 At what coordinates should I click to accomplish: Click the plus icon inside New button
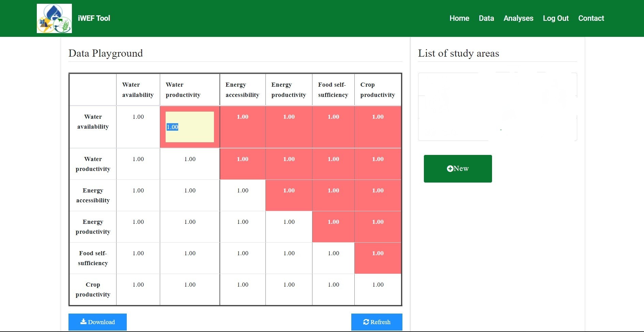[450, 168]
